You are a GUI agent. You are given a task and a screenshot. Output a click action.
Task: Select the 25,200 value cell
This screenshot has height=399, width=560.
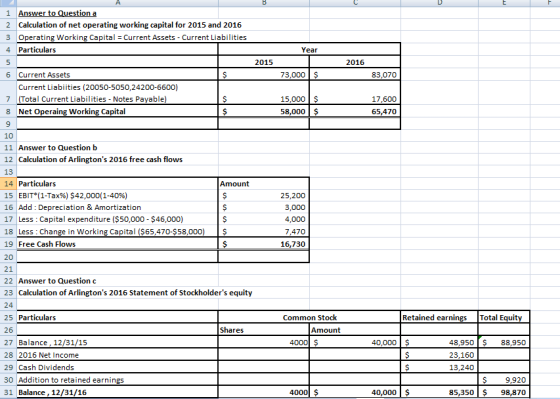(264, 195)
